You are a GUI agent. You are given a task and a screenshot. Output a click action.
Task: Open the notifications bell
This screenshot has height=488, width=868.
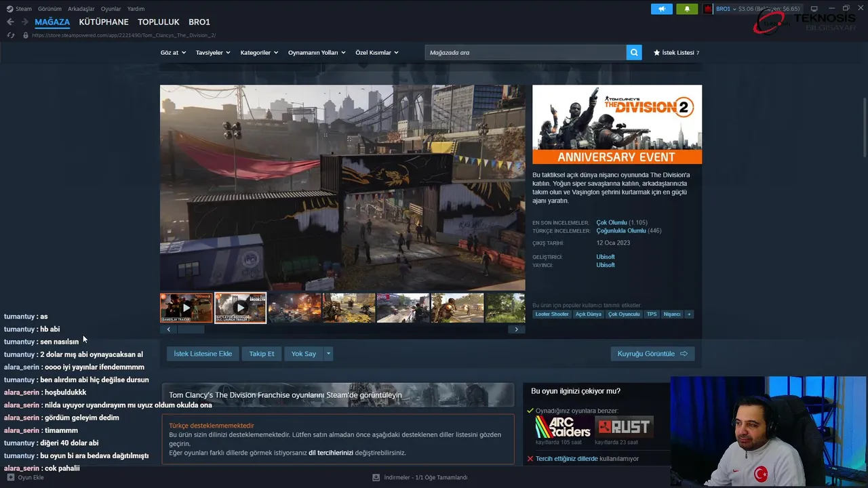click(x=686, y=9)
